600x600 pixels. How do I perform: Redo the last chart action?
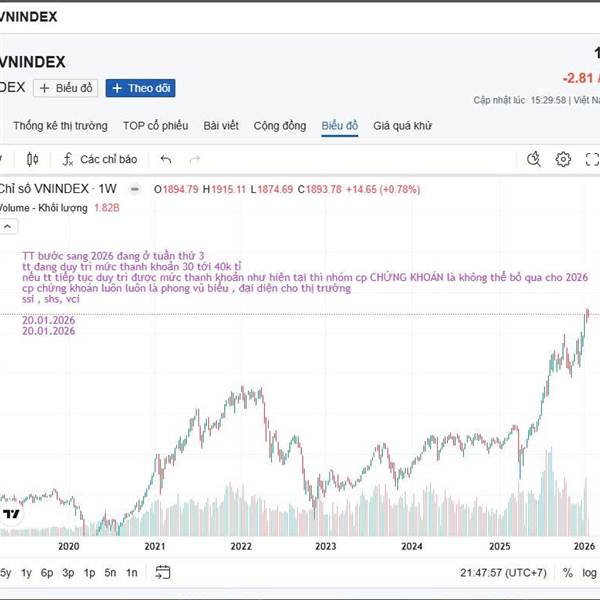pyautogui.click(x=195, y=159)
